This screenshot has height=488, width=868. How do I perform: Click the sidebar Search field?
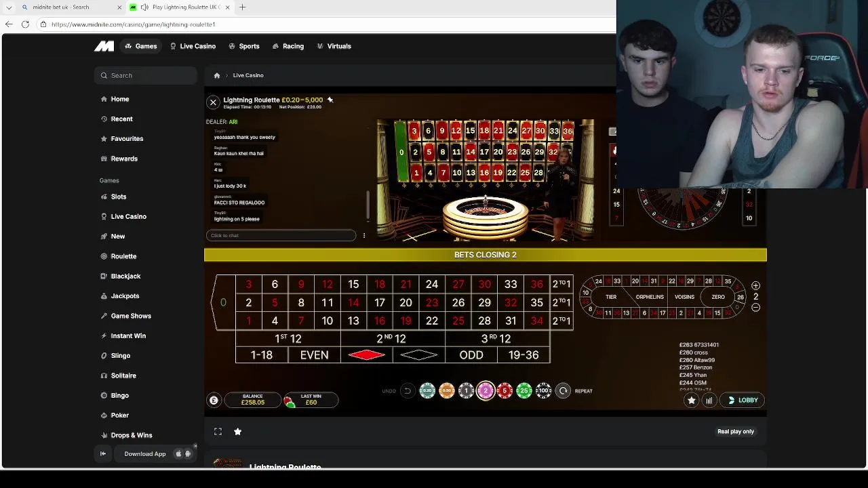[145, 75]
